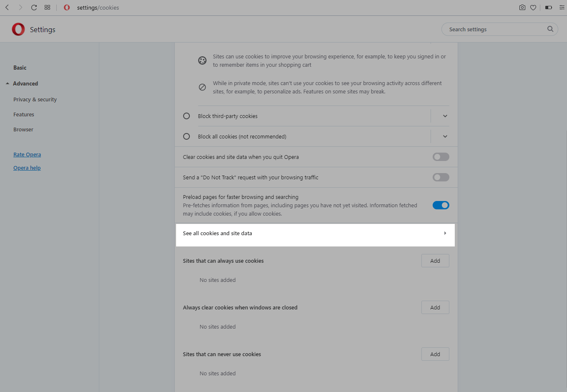The width and height of the screenshot is (567, 392).
Task: Disable Preload pages for faster browsing
Action: coord(441,205)
